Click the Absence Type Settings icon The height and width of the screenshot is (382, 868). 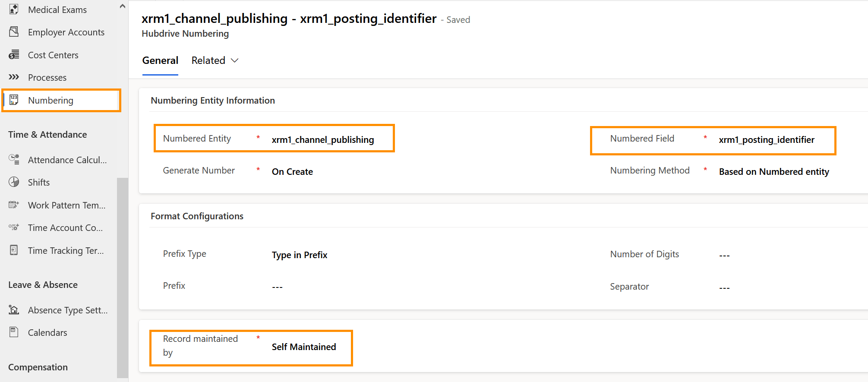point(14,310)
